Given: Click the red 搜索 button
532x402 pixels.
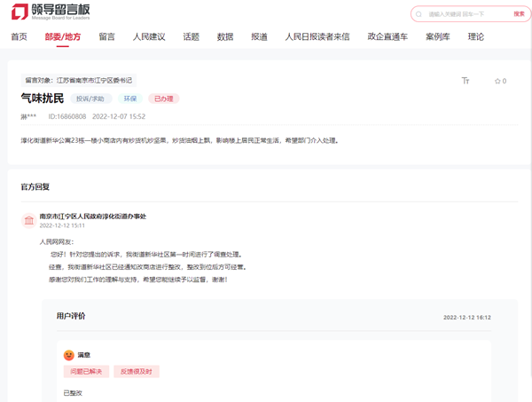Looking at the screenshot, I should click(519, 14).
